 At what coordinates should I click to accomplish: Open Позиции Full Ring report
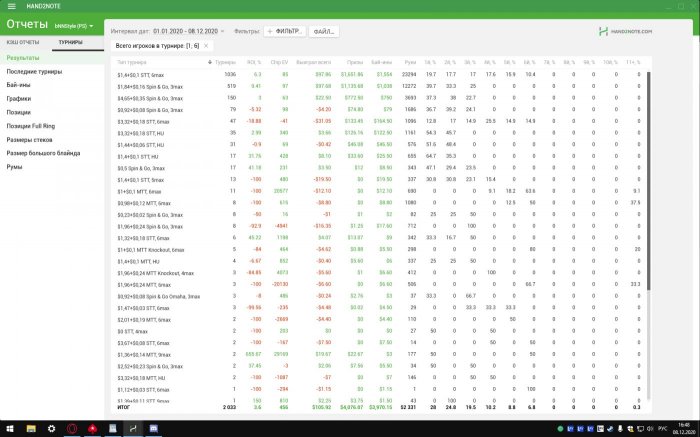pos(31,126)
